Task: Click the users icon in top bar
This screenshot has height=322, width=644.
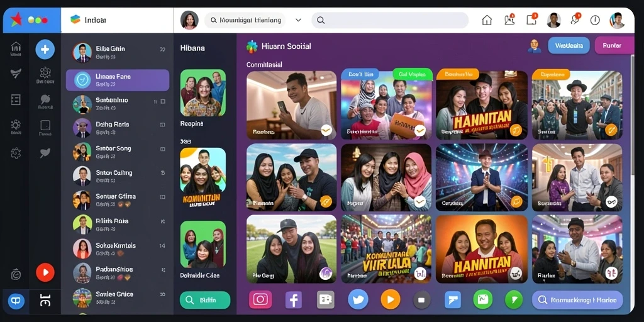Action: pyautogui.click(x=509, y=19)
